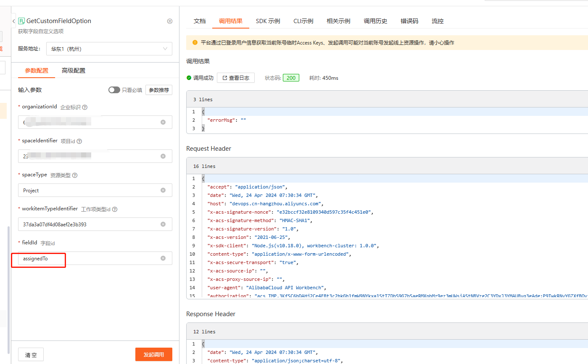The height and width of the screenshot is (364, 588).
Task: Click the 参数推荐 button
Action: pos(159,90)
